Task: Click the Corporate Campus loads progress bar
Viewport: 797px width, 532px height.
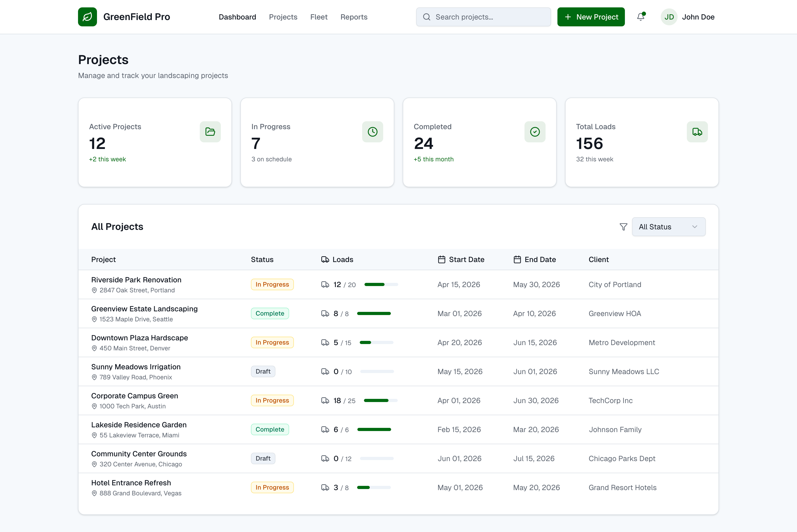Action: 381,400
